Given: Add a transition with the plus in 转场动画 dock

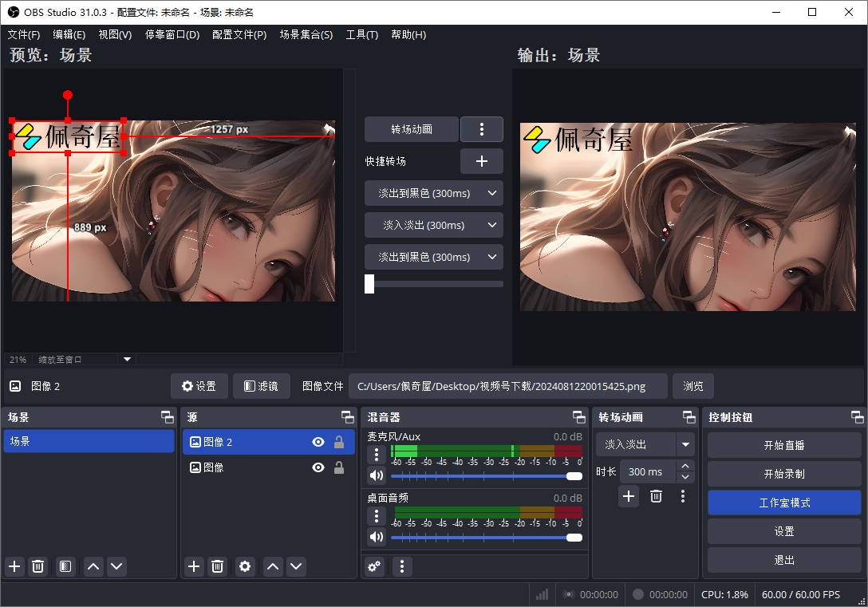Looking at the screenshot, I should (629, 496).
